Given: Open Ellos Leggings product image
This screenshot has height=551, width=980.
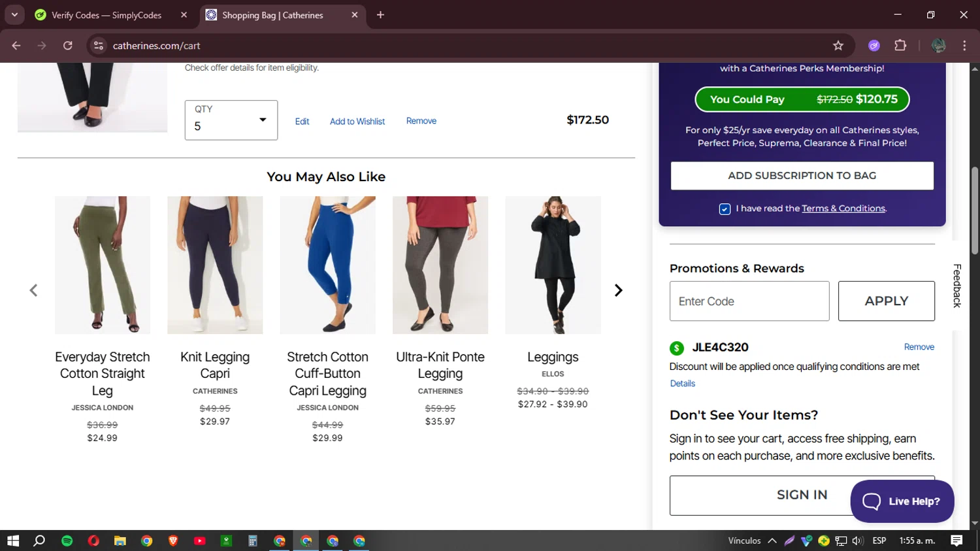Looking at the screenshot, I should [553, 265].
